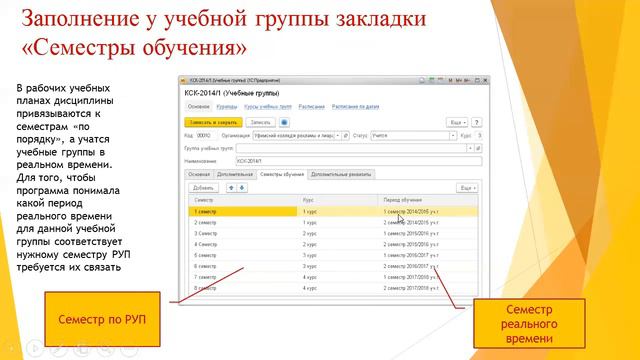Click period cell '1 семестр 2017/2018 уч.г'
640x360 pixels.
tap(411, 277)
